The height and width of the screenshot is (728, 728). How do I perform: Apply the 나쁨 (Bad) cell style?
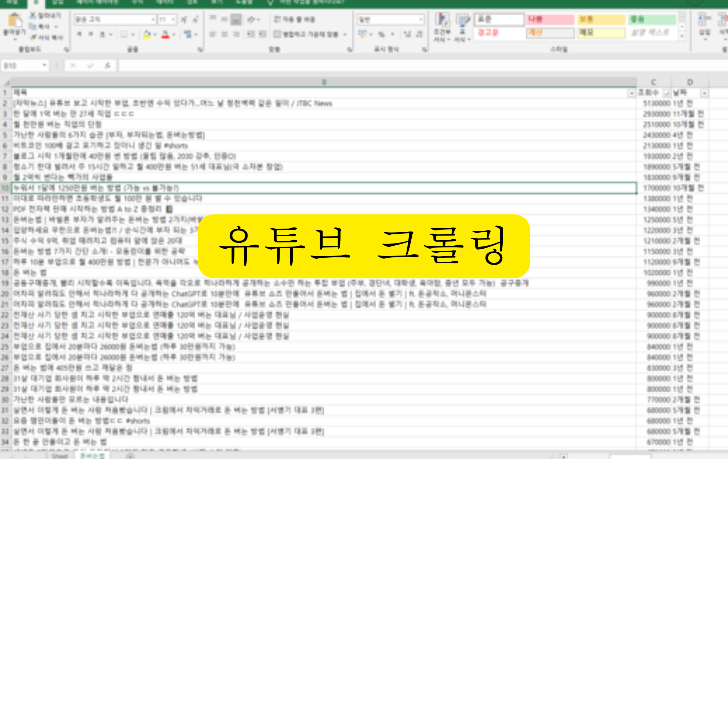[x=550, y=19]
